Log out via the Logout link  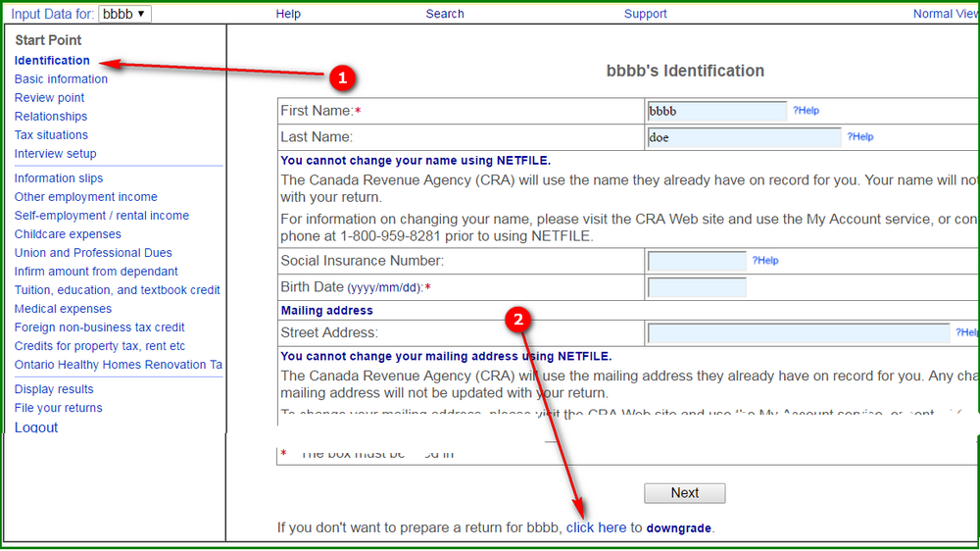click(36, 427)
